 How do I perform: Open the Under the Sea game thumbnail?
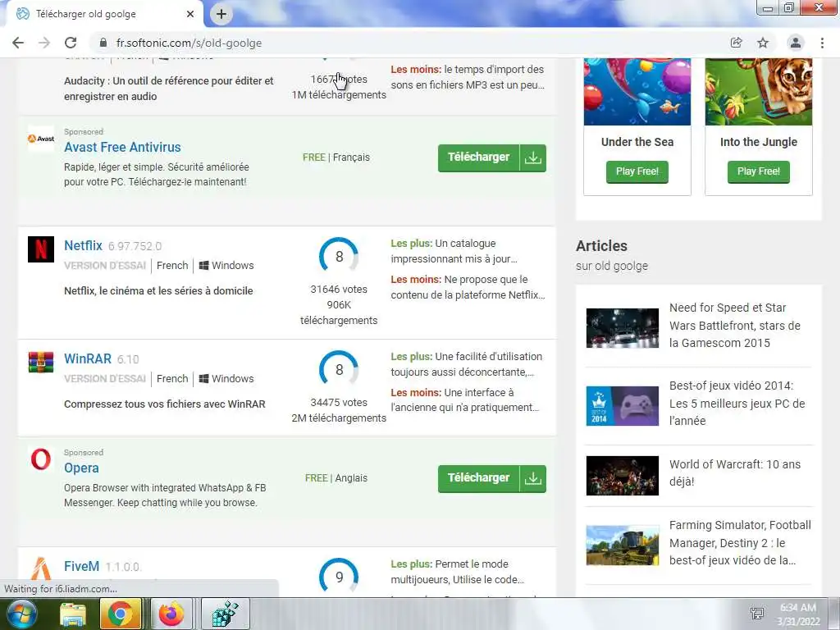coord(637,92)
